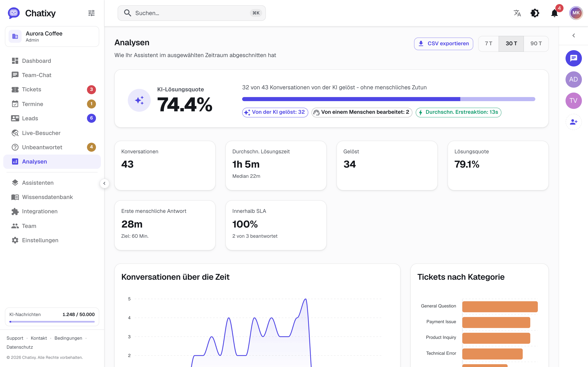This screenshot has height=367, width=588.
Task: Click the sidebar filter settings icon
Action: click(x=91, y=13)
